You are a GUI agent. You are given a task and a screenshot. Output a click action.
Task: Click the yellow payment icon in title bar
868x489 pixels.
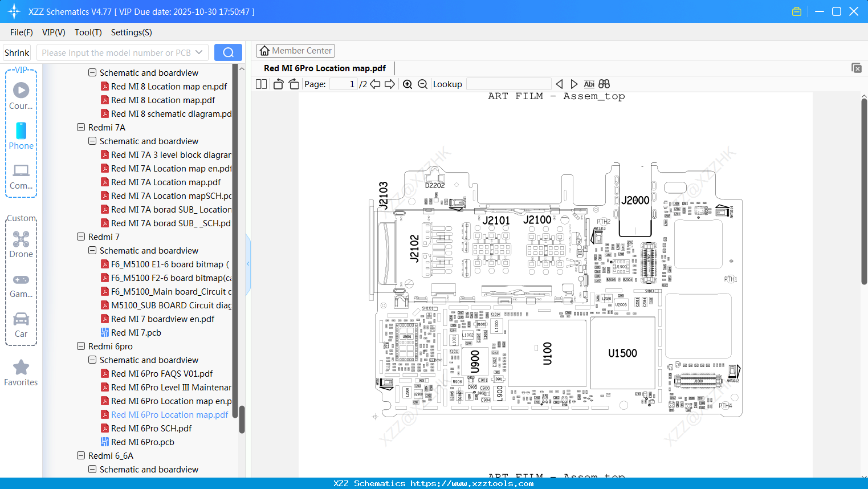(796, 11)
